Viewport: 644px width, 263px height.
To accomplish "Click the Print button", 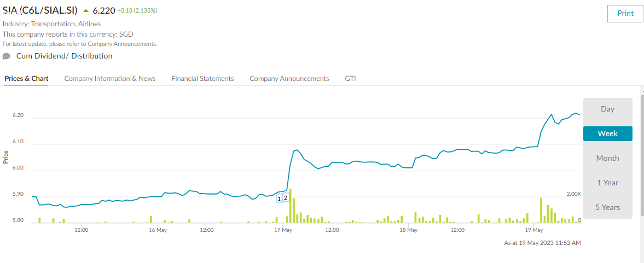I will coord(625,13).
